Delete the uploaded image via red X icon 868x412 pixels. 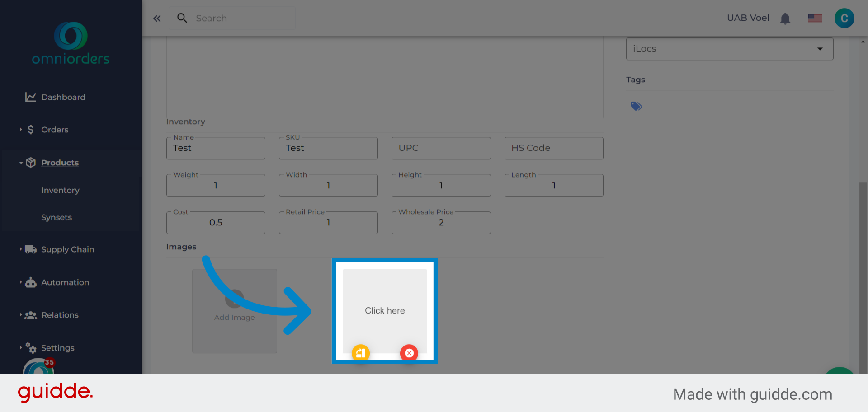(409, 353)
